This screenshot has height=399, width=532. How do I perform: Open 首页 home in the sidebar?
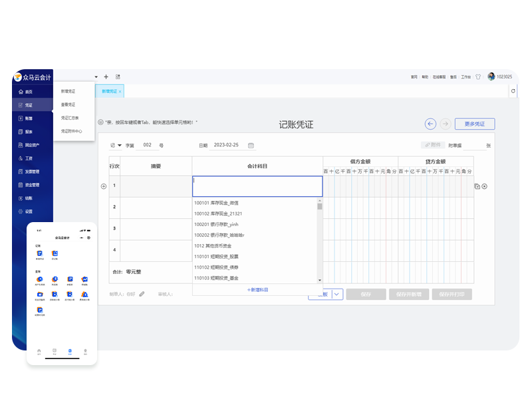tap(26, 92)
